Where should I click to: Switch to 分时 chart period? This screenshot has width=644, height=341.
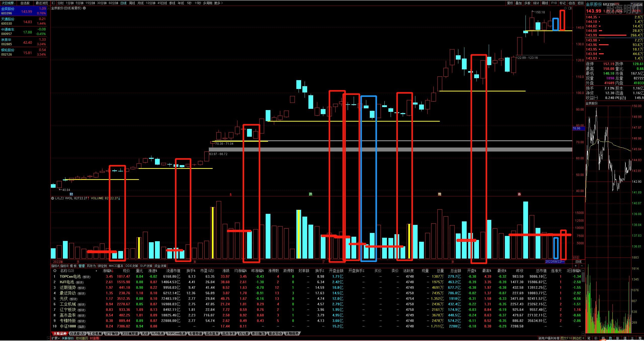click(61, 3)
